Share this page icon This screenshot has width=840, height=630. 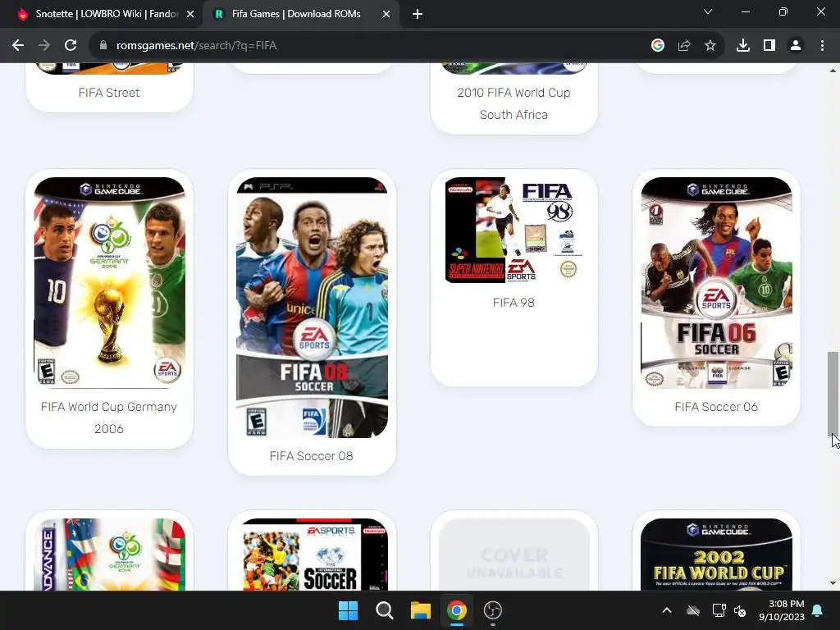coord(684,46)
